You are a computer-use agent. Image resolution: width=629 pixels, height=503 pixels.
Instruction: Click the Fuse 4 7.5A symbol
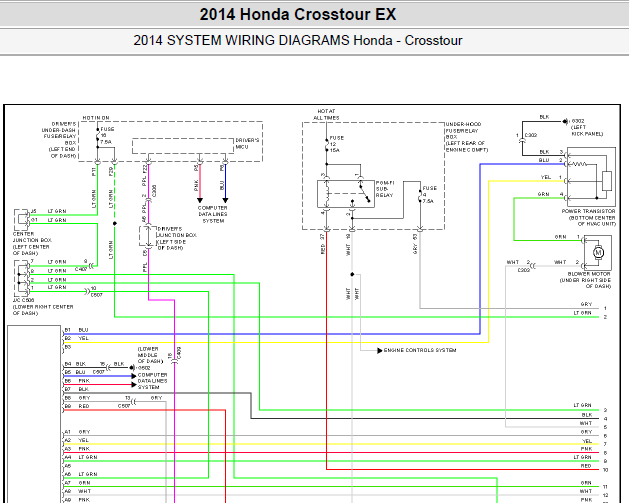click(x=420, y=195)
